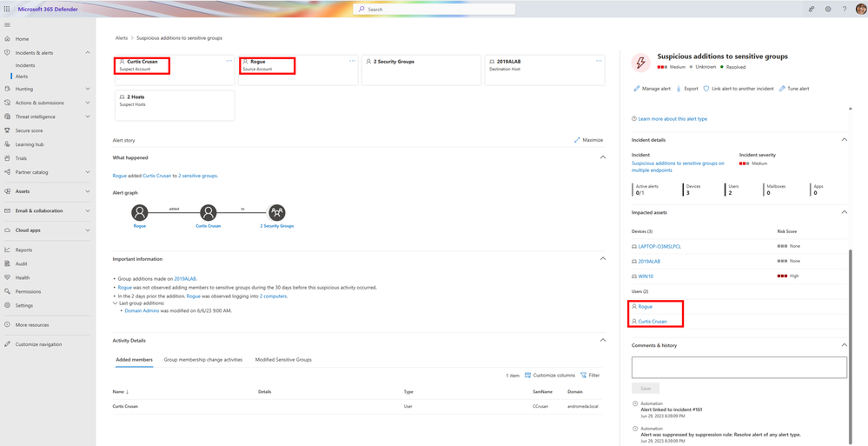Open Reports in the sidebar
The height and width of the screenshot is (446, 868).
pos(23,250)
